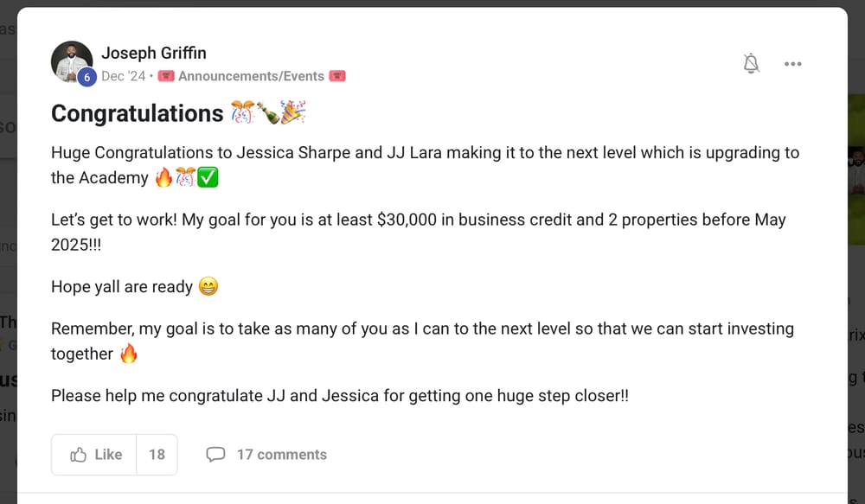The height and width of the screenshot is (504, 865).
Task: Open Joseph Griffin's profile name link
Action: 154,53
